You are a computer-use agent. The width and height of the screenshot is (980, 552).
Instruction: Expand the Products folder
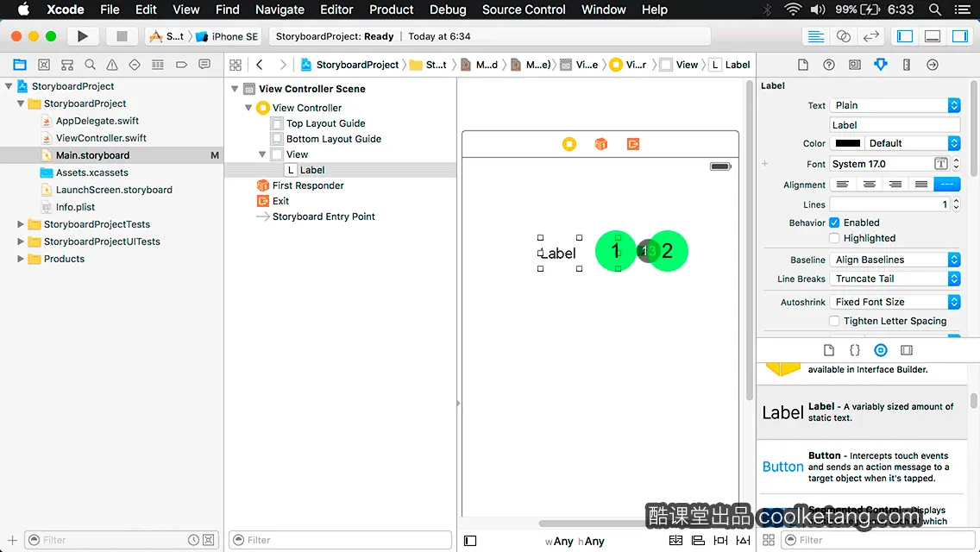pos(21,259)
